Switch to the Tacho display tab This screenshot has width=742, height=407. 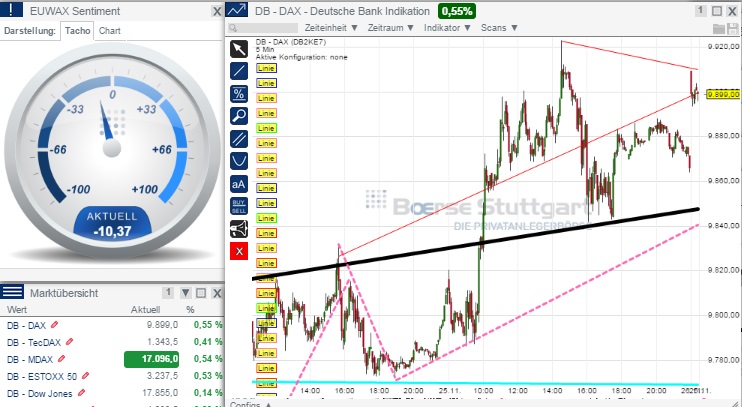click(77, 31)
